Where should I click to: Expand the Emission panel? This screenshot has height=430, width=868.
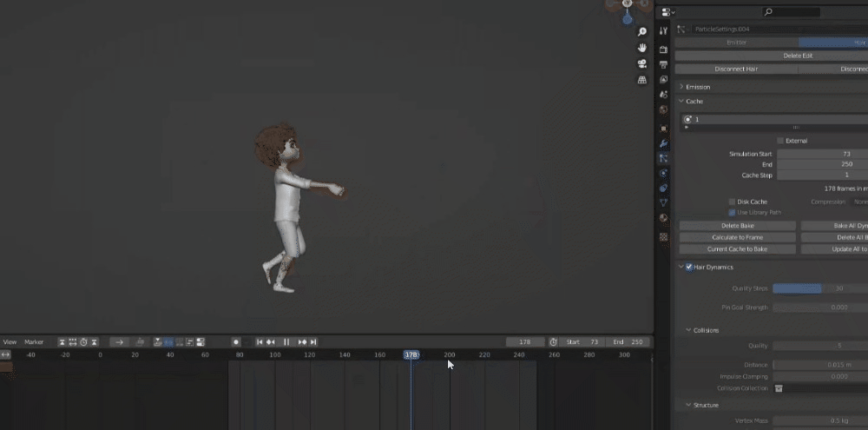[x=681, y=87]
